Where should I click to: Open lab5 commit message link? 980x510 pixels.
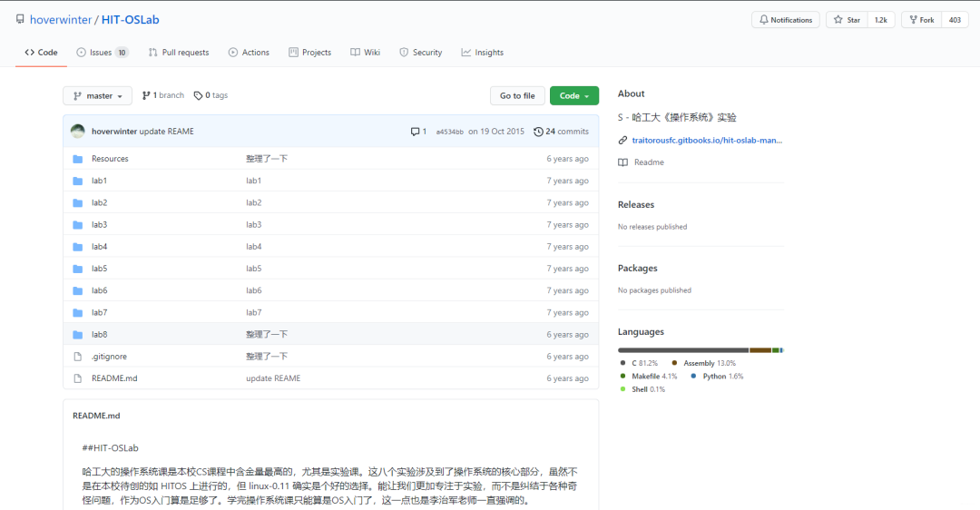pyautogui.click(x=254, y=269)
